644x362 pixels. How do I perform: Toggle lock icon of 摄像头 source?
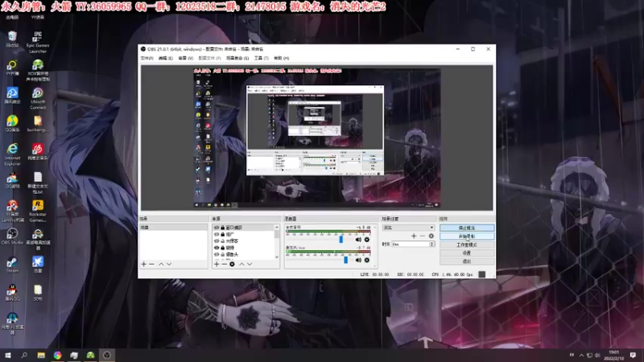click(x=223, y=254)
